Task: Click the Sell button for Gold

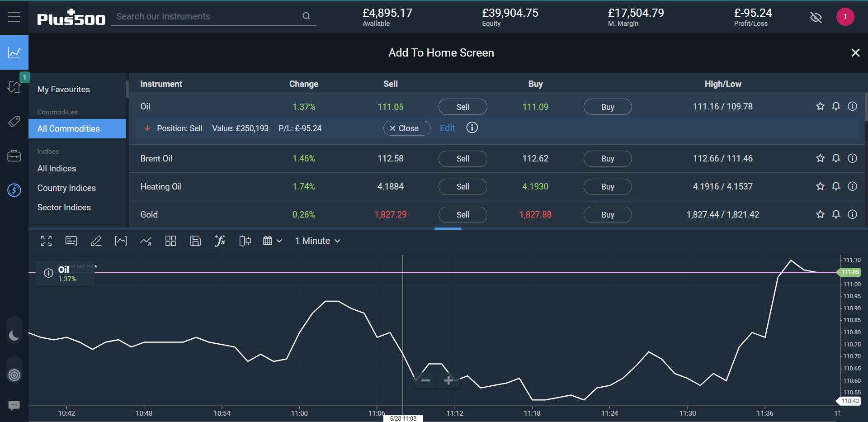Action: click(462, 215)
